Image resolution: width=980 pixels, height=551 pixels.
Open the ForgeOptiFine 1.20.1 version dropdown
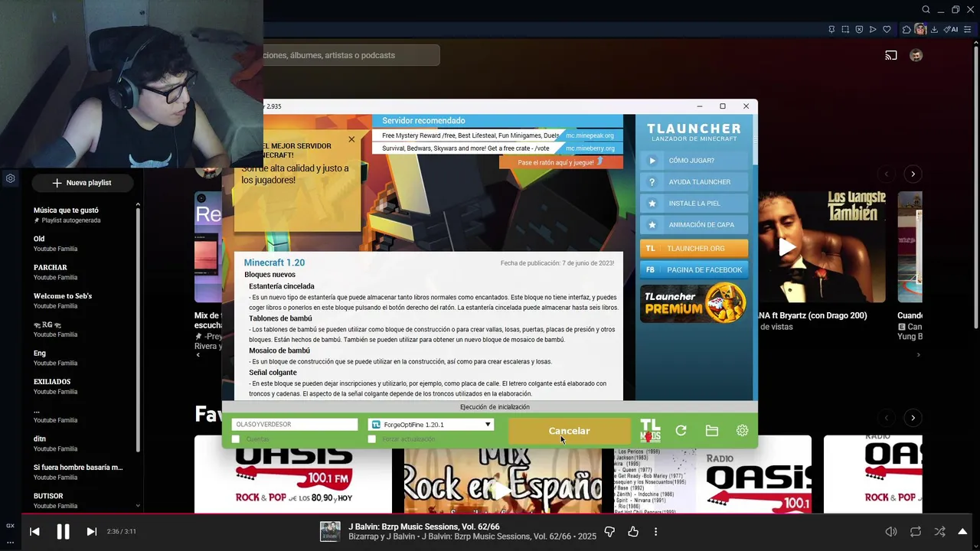[430, 425]
